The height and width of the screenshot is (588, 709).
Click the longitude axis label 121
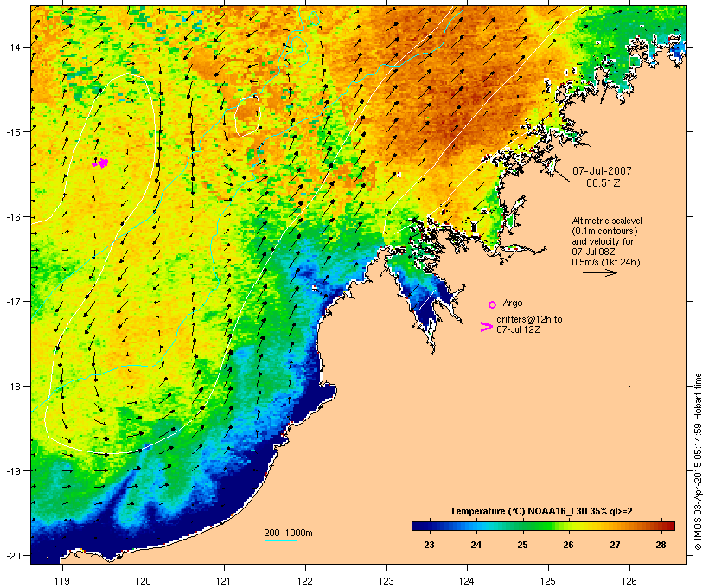224,581
